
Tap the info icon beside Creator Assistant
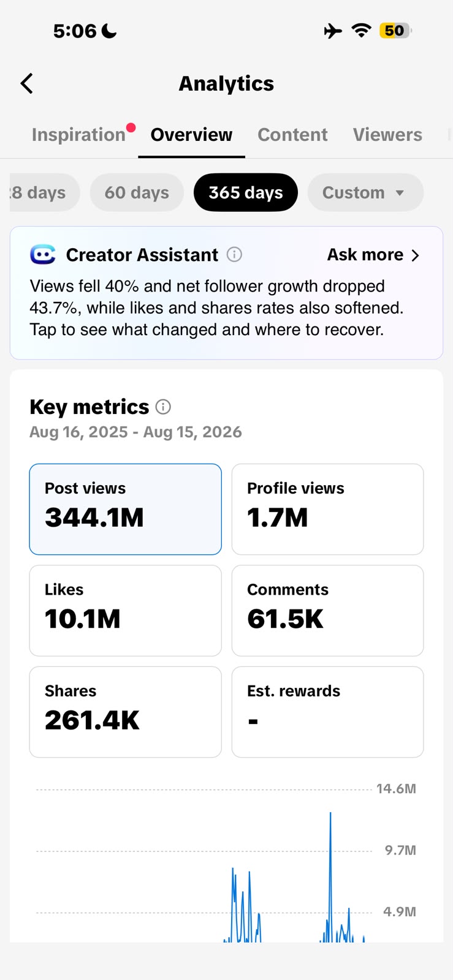[234, 254]
